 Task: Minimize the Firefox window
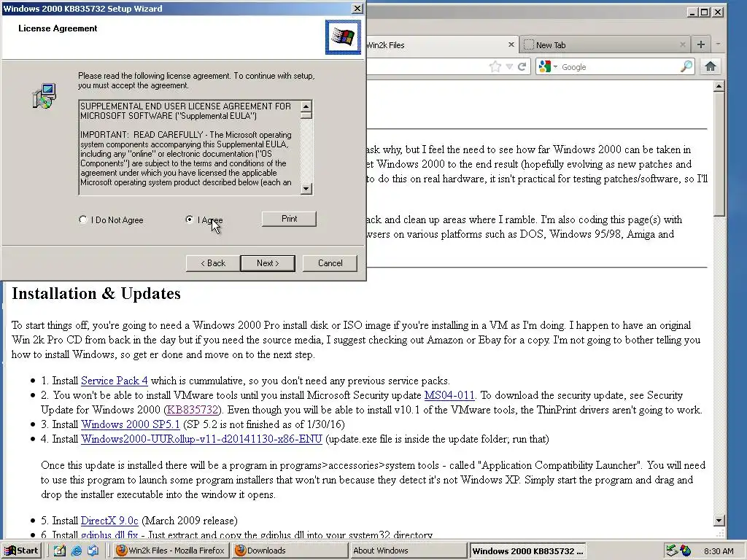click(x=693, y=12)
